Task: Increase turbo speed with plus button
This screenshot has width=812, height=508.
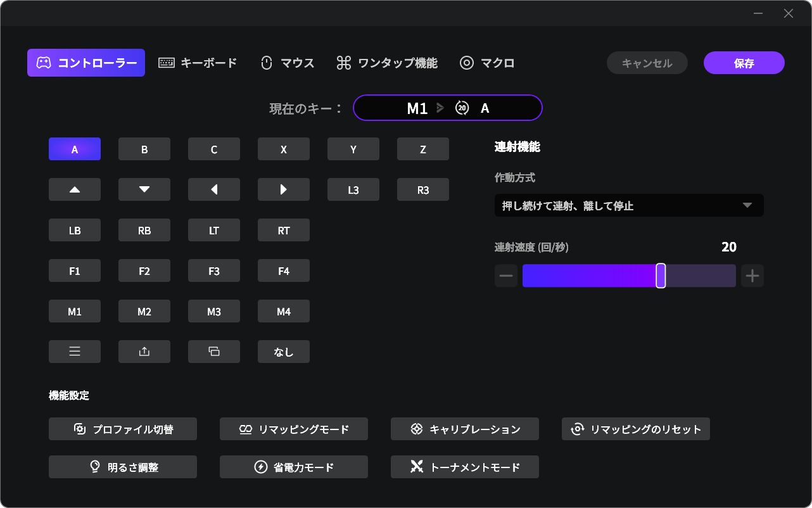Action: (752, 276)
